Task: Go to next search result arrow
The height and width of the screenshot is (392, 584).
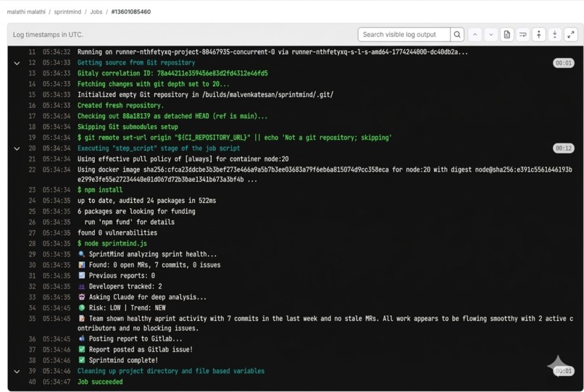Action: click(491, 35)
